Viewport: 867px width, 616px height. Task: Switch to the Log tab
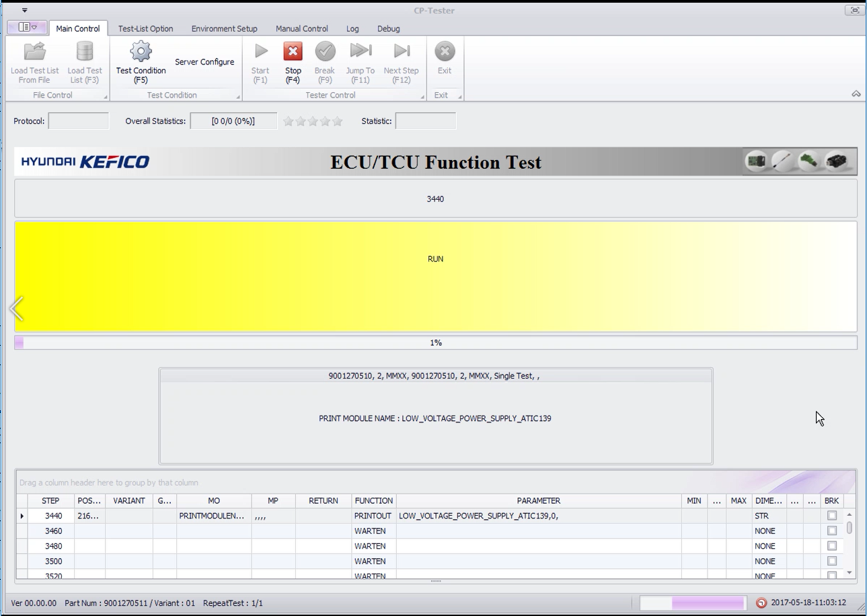(x=352, y=28)
